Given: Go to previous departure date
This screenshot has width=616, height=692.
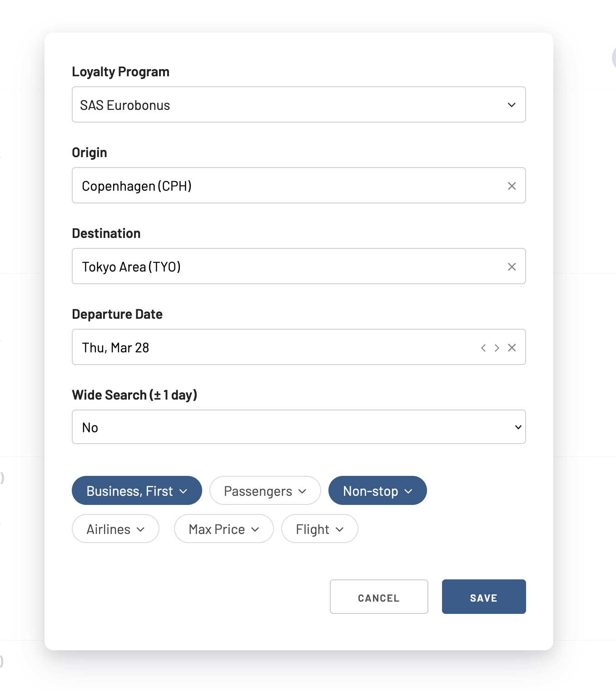Looking at the screenshot, I should pos(483,348).
